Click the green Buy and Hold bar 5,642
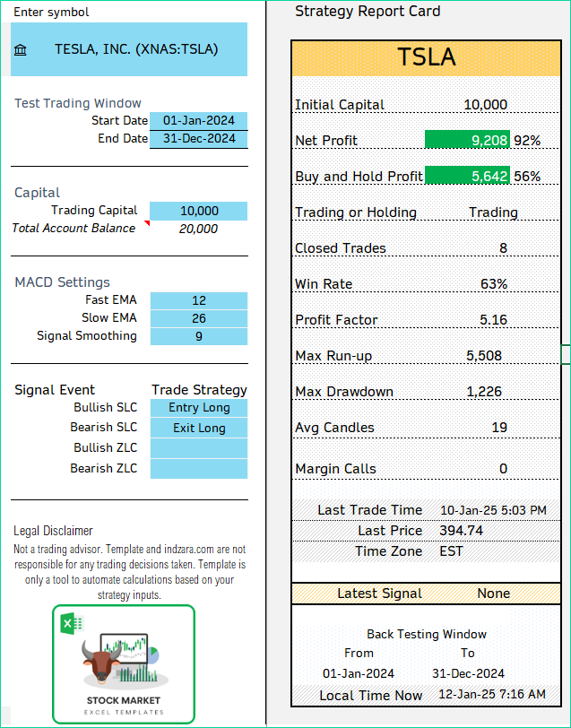Screen dimensions: 571x728 [x=467, y=176]
